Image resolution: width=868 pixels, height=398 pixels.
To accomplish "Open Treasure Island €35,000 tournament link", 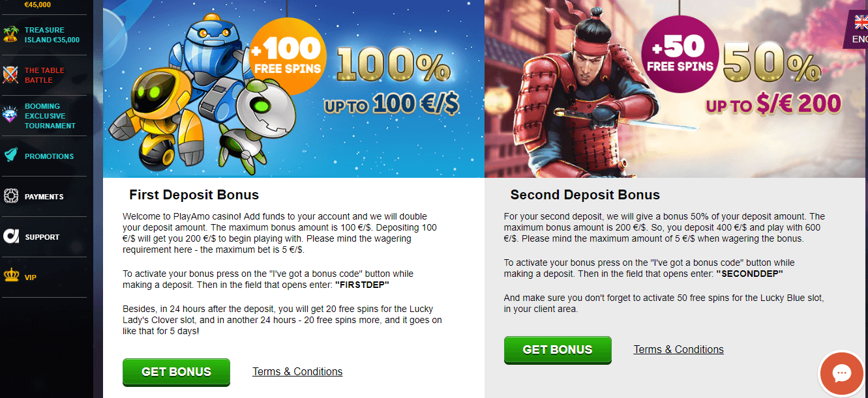I will pos(52,35).
